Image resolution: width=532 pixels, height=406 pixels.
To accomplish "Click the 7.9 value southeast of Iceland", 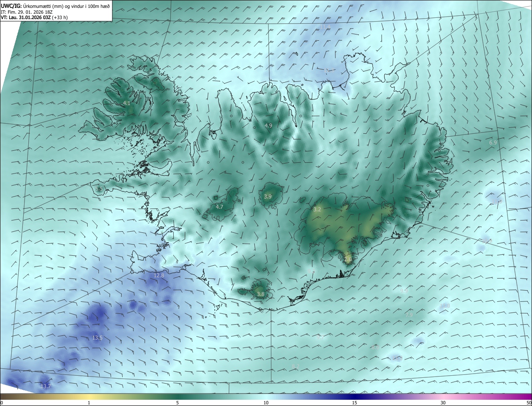I will (409, 315).
